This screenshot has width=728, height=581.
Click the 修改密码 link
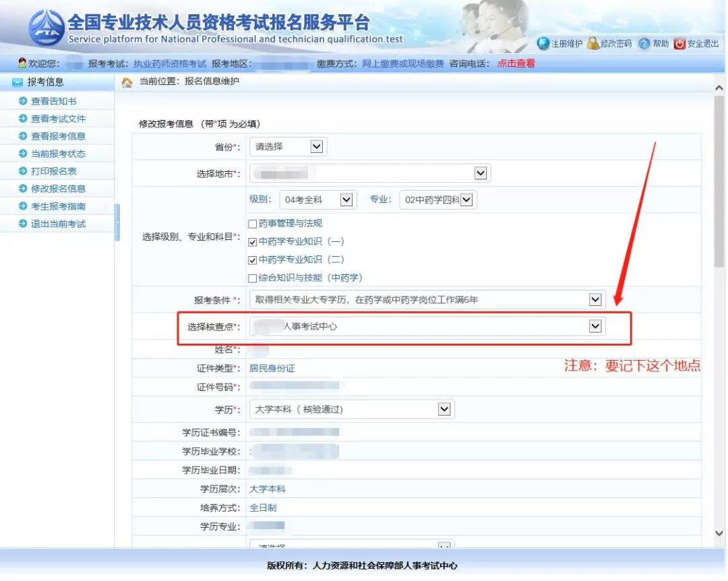click(x=615, y=44)
